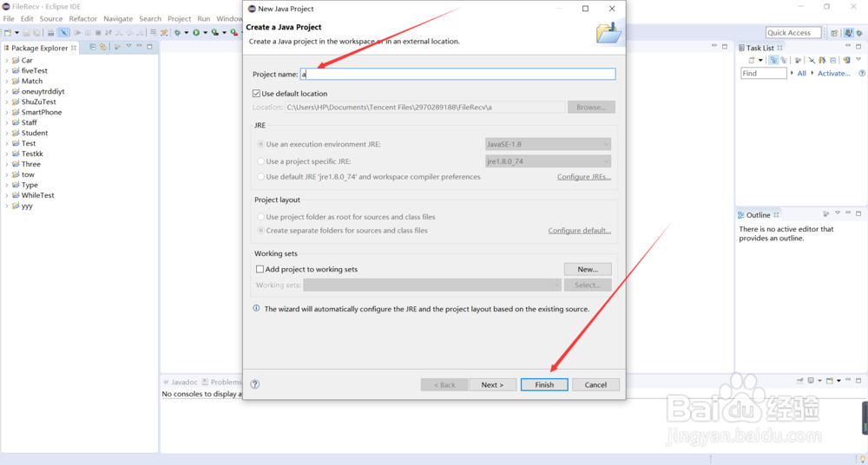Screen dimensions: 868x465
Task: Click the All filter link in Task List
Action: [x=801, y=73]
